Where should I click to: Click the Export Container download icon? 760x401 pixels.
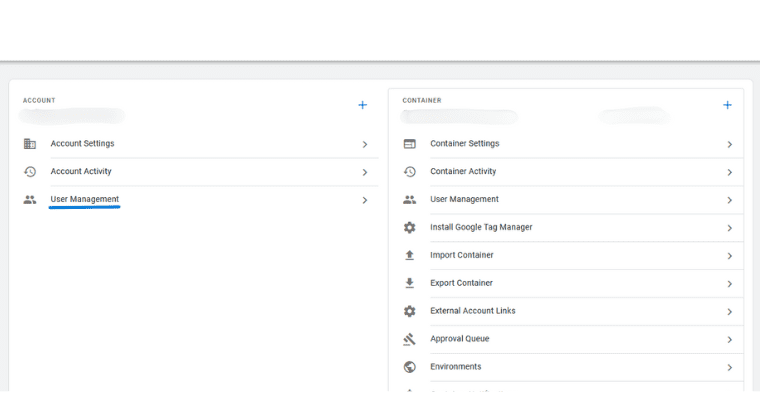409,283
